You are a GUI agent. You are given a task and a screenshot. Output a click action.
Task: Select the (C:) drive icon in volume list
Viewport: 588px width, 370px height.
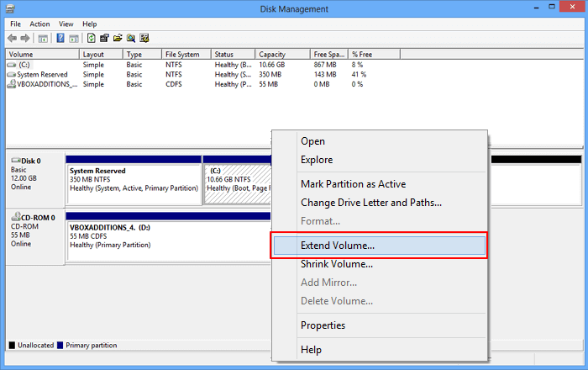click(12, 64)
